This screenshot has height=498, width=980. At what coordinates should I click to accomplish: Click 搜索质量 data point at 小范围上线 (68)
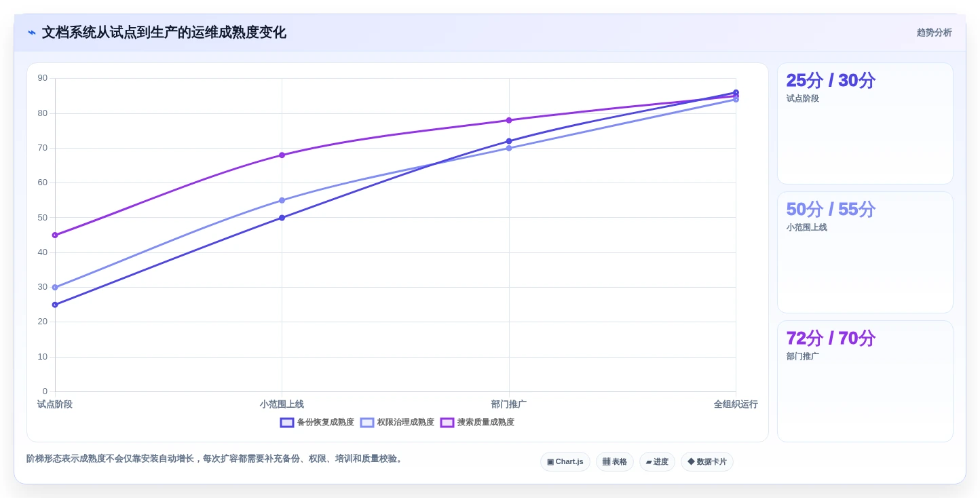point(282,155)
